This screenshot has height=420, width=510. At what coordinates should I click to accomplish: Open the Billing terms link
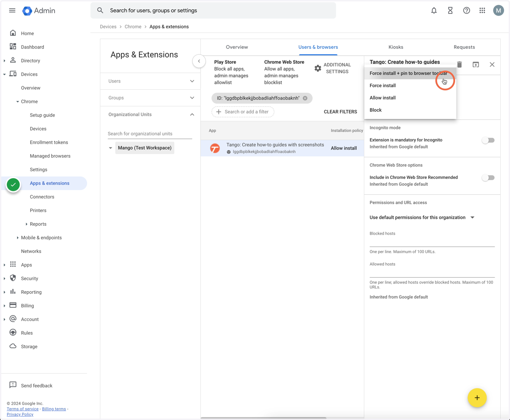point(54,409)
